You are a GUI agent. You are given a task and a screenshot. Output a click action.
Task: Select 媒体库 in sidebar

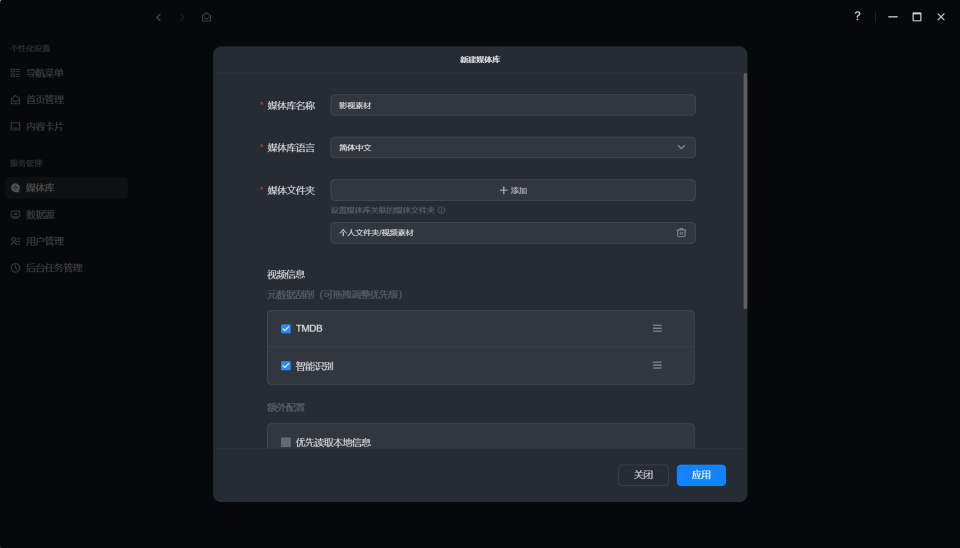[66, 188]
